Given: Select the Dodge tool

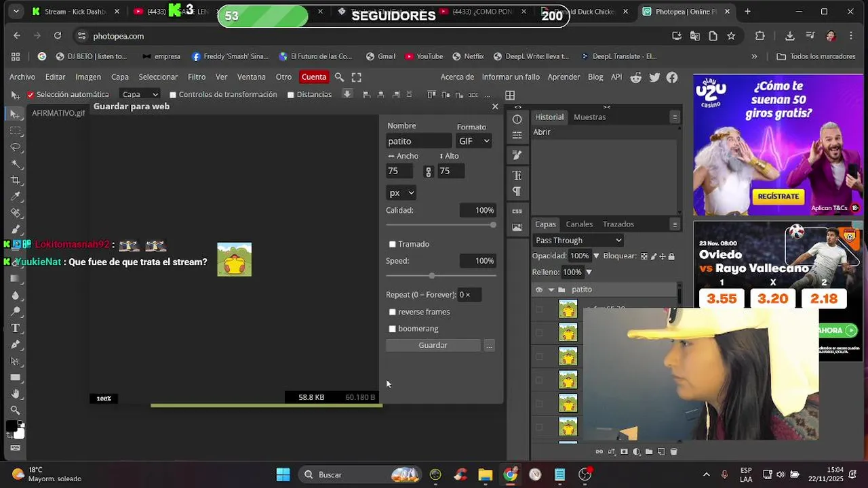Looking at the screenshot, I should point(16,311).
